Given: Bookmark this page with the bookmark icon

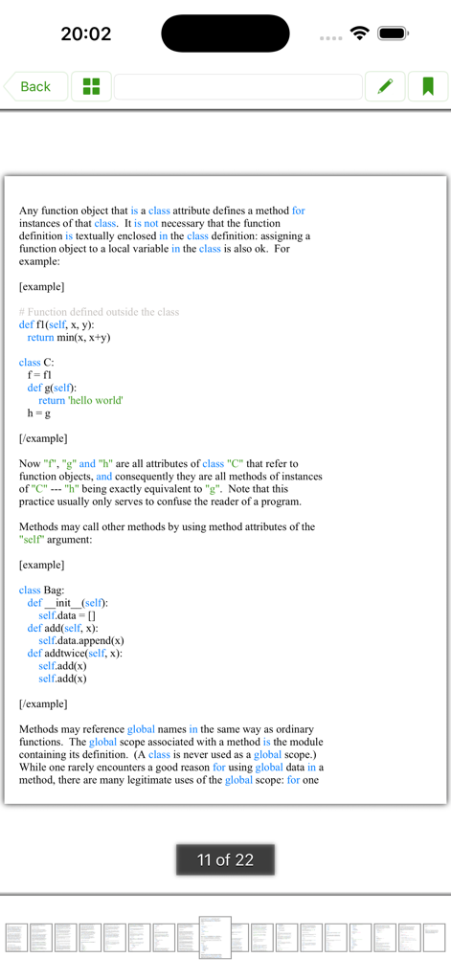Looking at the screenshot, I should click(x=428, y=86).
